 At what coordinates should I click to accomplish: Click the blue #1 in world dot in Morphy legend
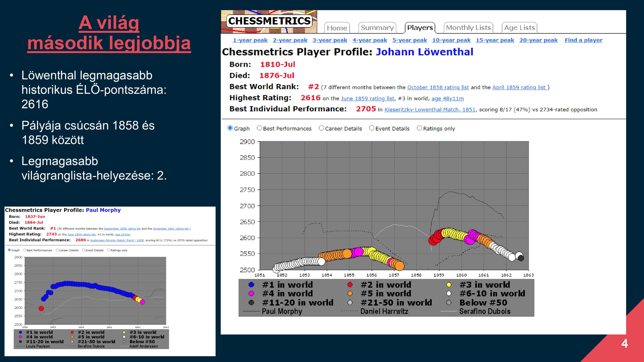(20, 332)
